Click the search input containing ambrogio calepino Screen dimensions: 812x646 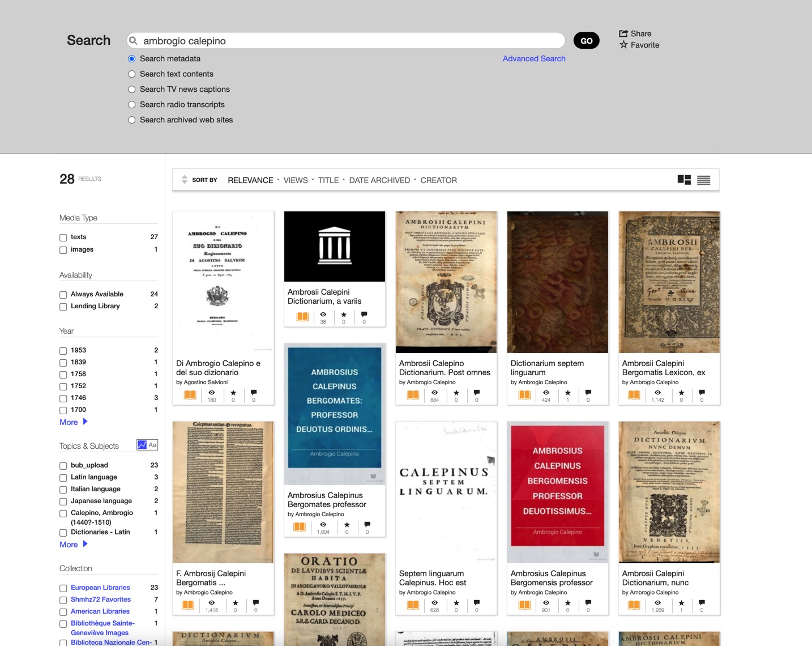[x=345, y=40]
